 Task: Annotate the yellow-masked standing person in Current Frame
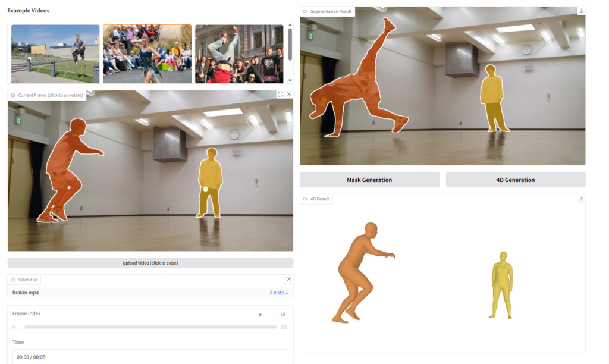coord(209,178)
